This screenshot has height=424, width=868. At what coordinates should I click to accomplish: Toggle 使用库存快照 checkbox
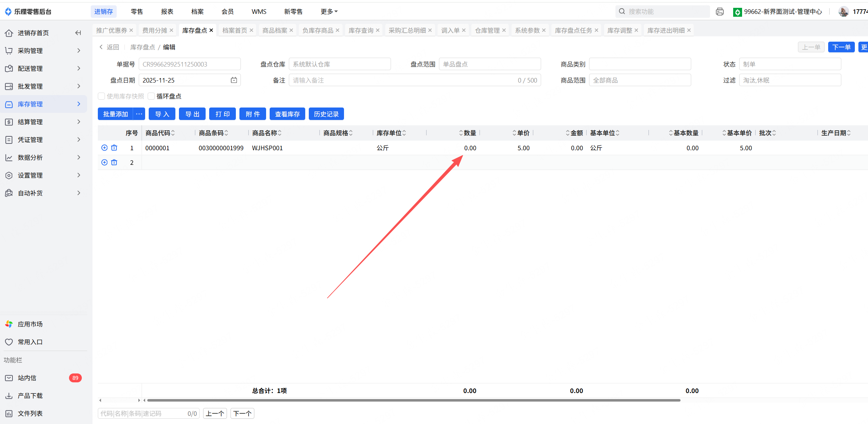point(102,96)
